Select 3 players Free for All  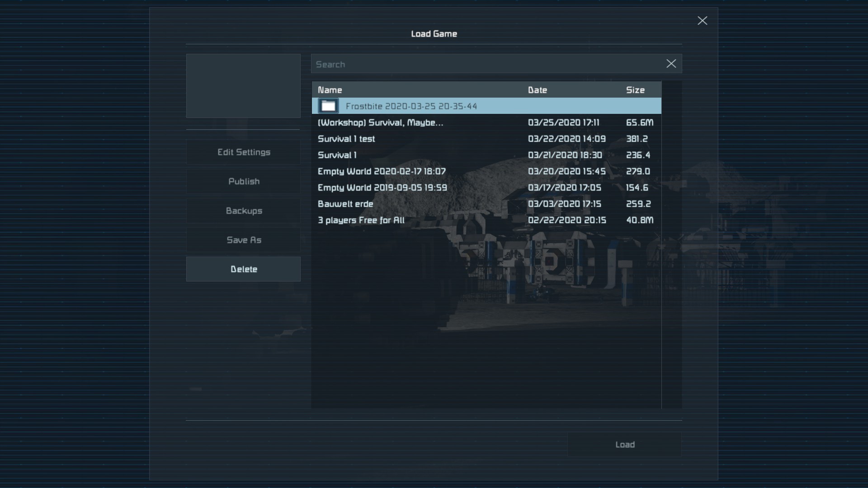[x=361, y=220]
